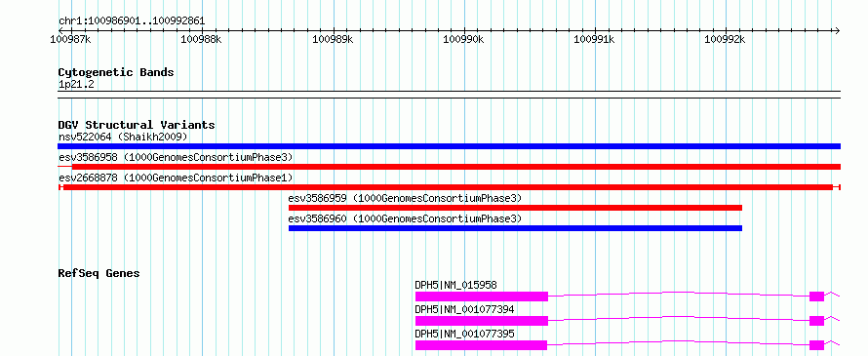This screenshot has height=356, width=868.
Task: Click DPH5|NM_001077395 transcript label
Action: (x=464, y=334)
